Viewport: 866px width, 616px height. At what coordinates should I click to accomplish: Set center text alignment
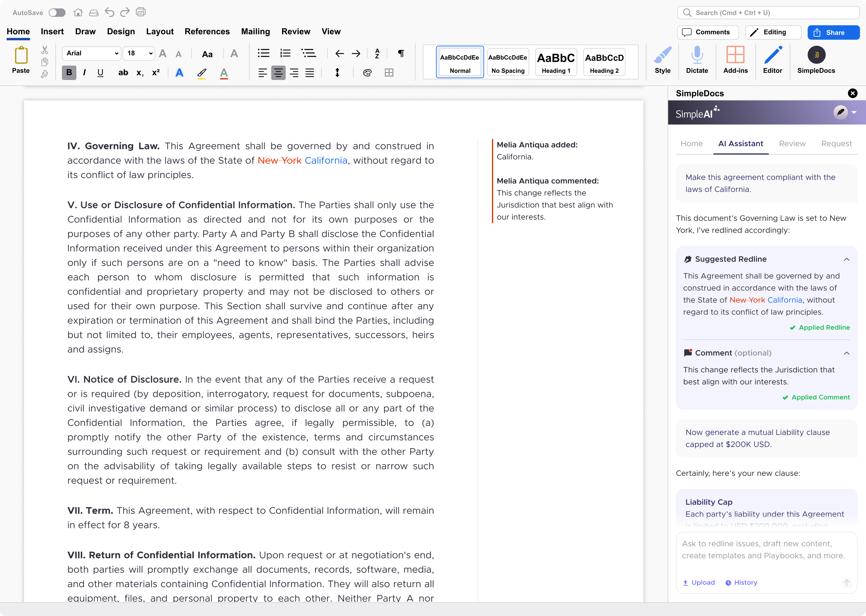coord(278,72)
